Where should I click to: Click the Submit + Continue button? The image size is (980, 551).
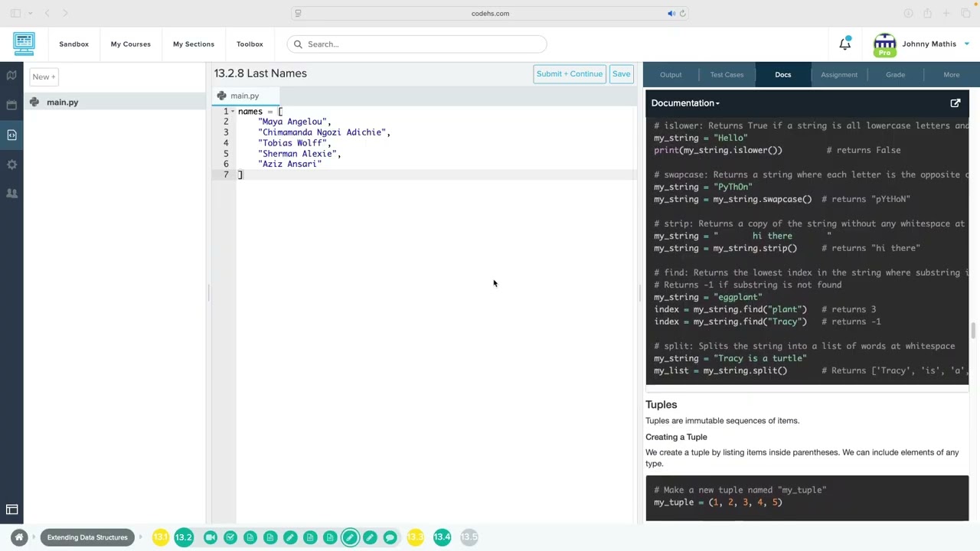[569, 73]
